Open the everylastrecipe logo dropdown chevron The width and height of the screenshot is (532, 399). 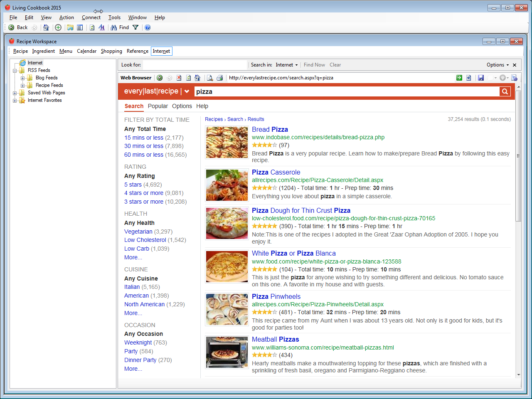coord(187,91)
